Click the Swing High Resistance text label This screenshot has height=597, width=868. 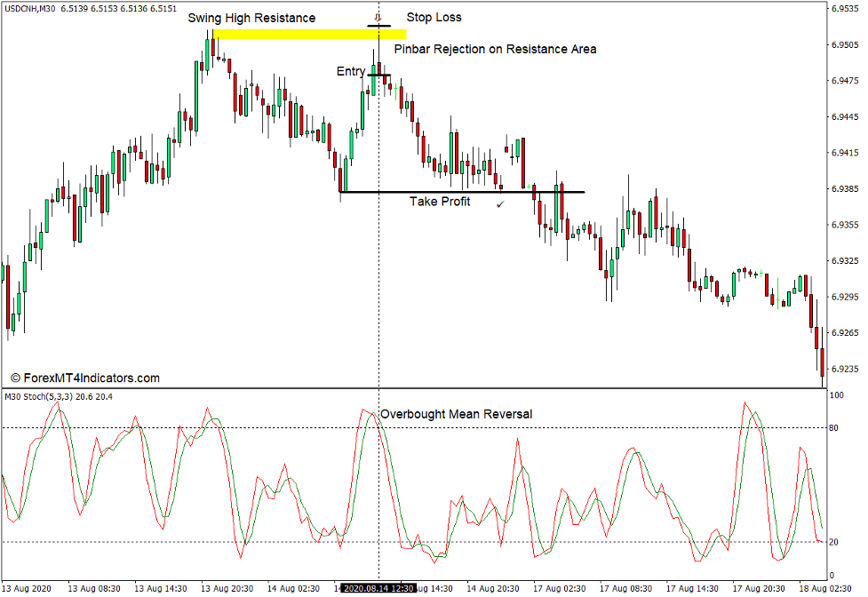(252, 17)
